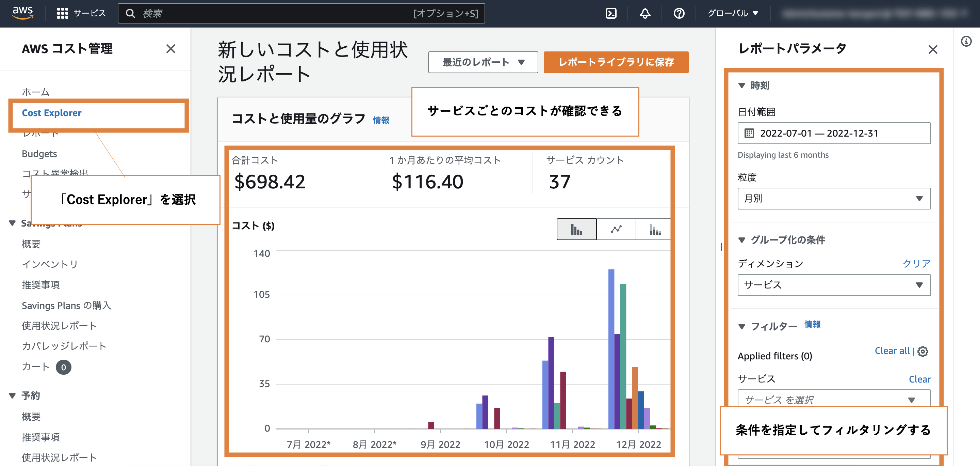This screenshot has height=466, width=980.
Task: Open インベントリ under Savings Plans
Action: [50, 264]
